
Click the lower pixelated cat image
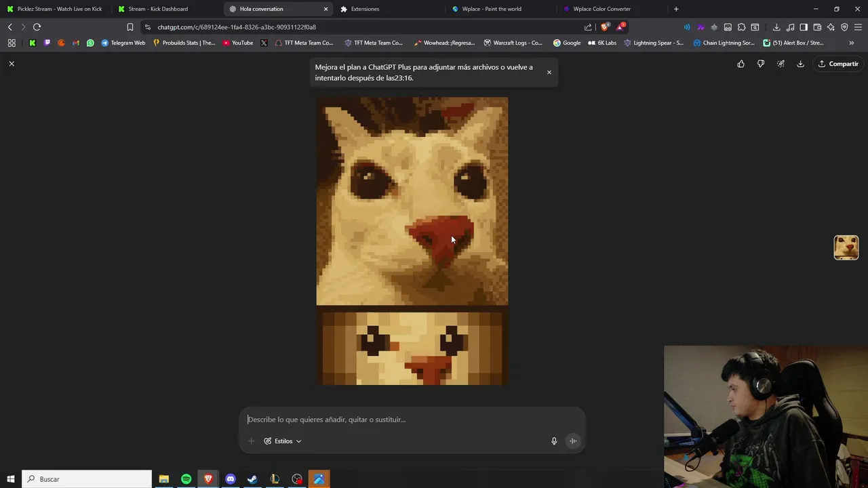[x=412, y=348]
